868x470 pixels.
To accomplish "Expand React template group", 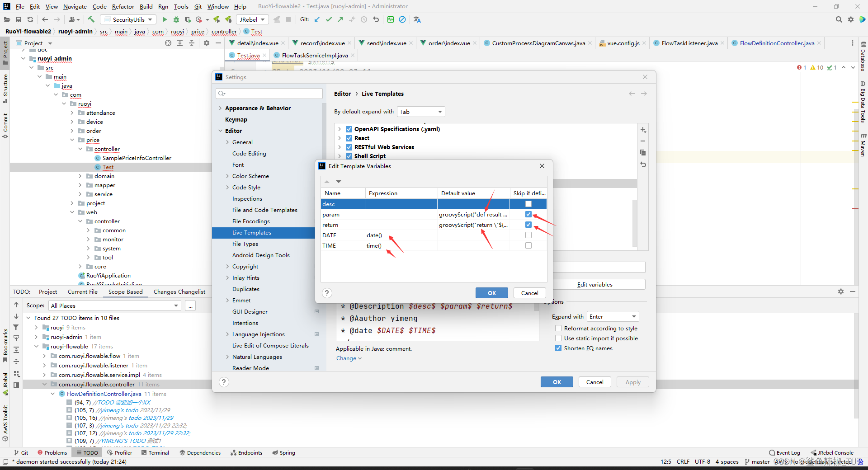I will (340, 138).
